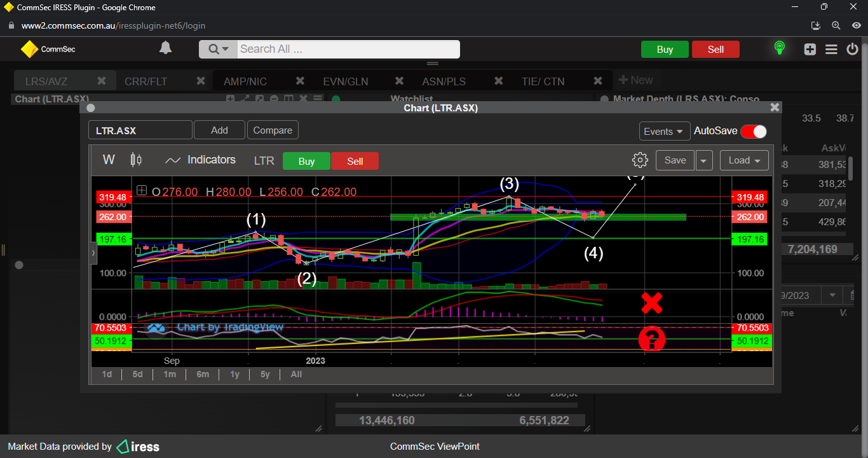Click the Search All input field
This screenshot has width=868, height=458.
click(x=348, y=49)
